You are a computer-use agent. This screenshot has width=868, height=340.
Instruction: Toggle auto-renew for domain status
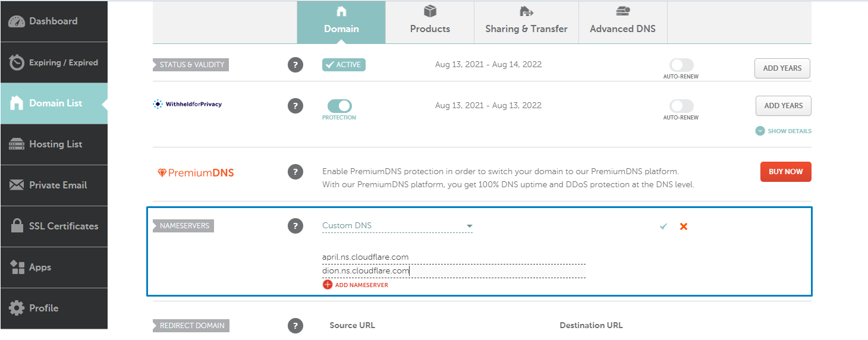click(x=681, y=65)
